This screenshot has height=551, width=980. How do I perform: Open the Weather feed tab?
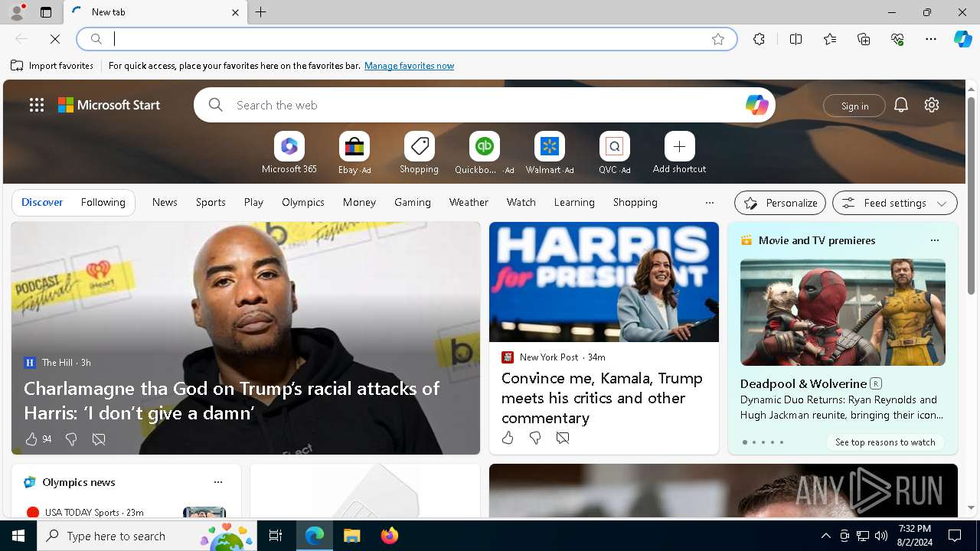[469, 202]
